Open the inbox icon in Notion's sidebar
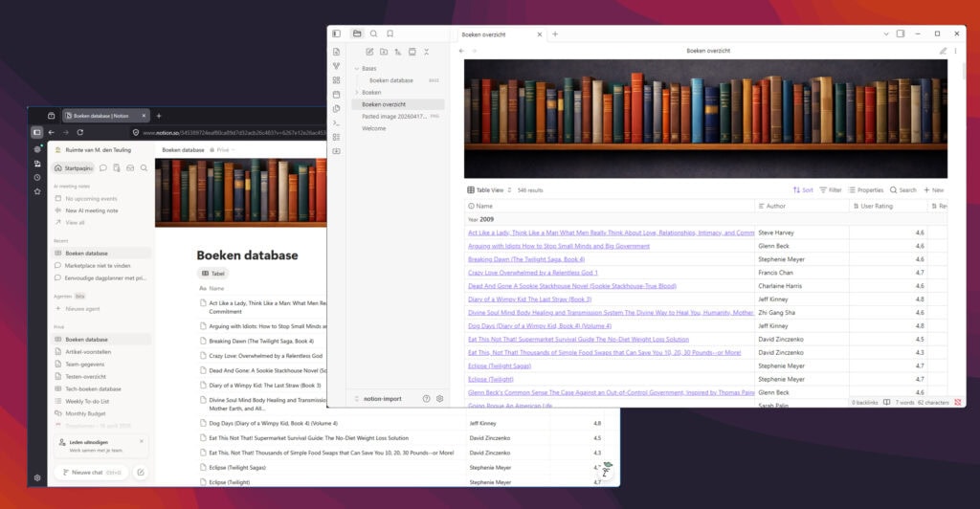This screenshot has height=509, width=980. [130, 168]
